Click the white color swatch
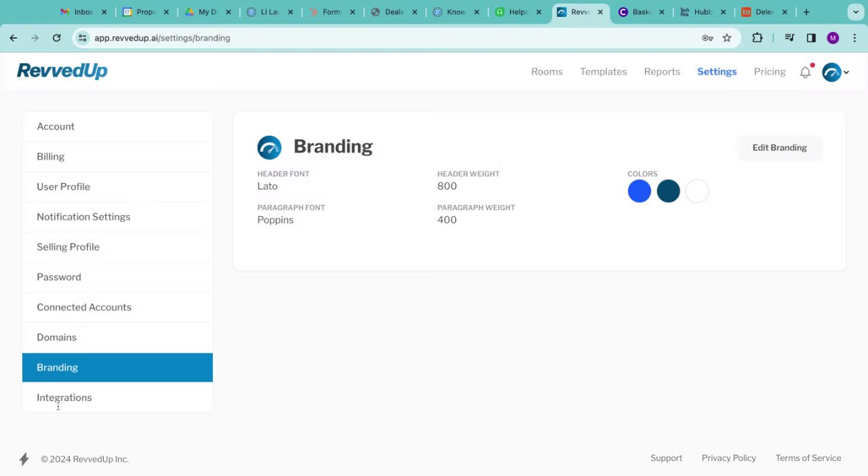 coord(697,191)
